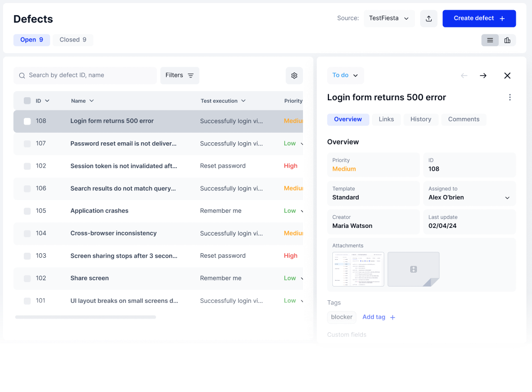Open priority dropdown for Share screen
Image resolution: width=532 pixels, height=392 pixels.
(x=301, y=279)
